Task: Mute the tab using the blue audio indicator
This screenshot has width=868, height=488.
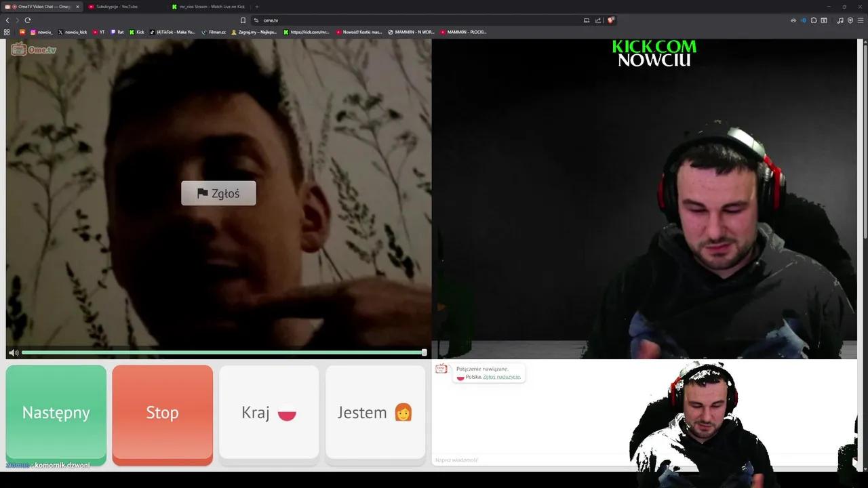Action: point(804,20)
